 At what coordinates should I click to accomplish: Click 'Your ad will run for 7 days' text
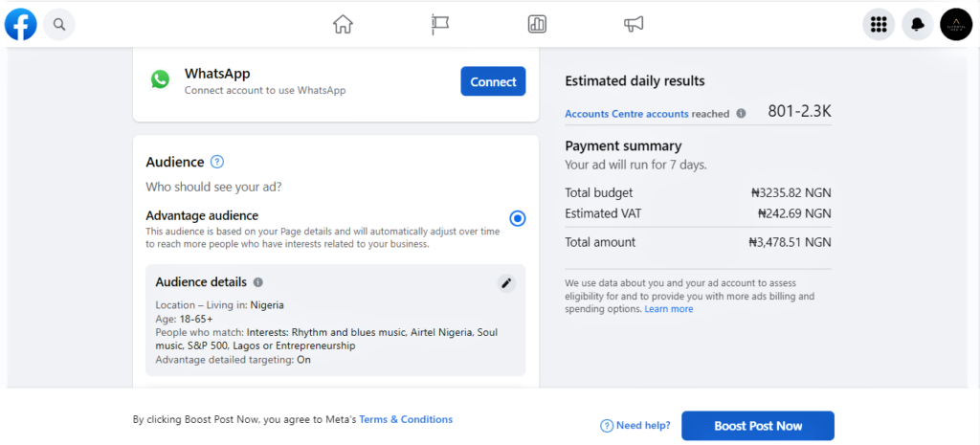(x=635, y=166)
